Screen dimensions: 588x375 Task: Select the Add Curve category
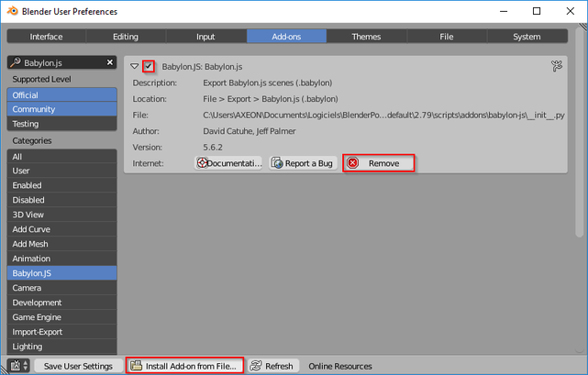61,229
